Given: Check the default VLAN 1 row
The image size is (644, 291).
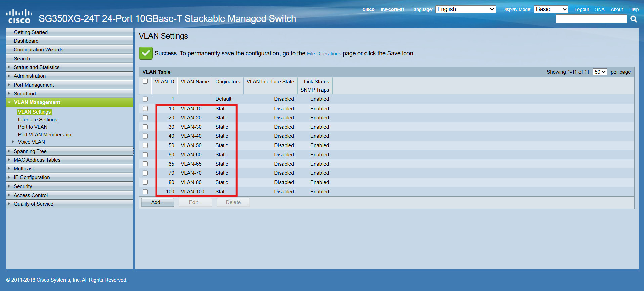Looking at the screenshot, I should (x=145, y=99).
